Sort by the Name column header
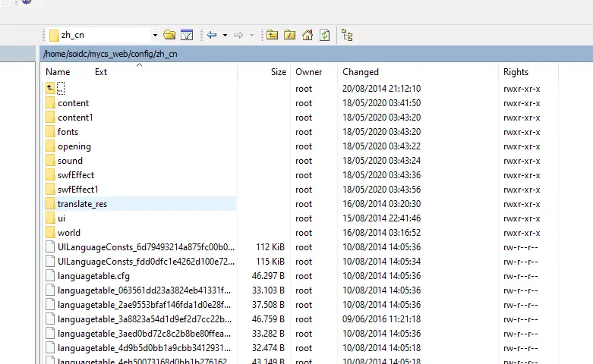This screenshot has width=593, height=364. 58,72
